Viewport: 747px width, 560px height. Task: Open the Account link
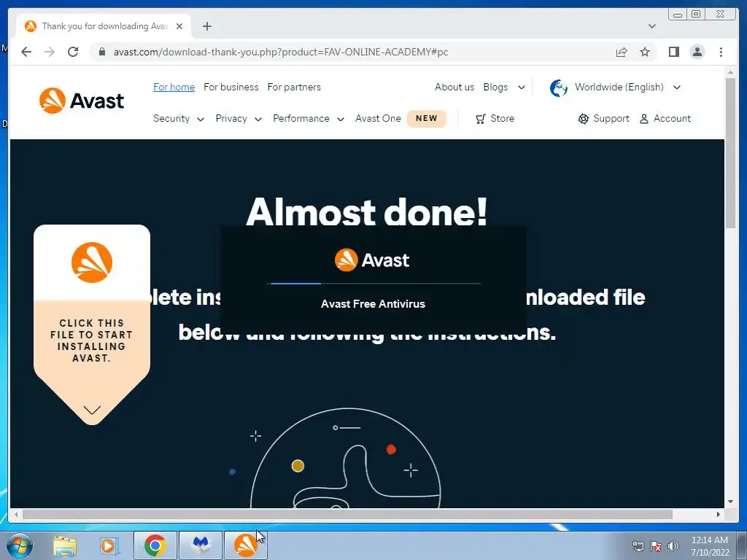[672, 119]
